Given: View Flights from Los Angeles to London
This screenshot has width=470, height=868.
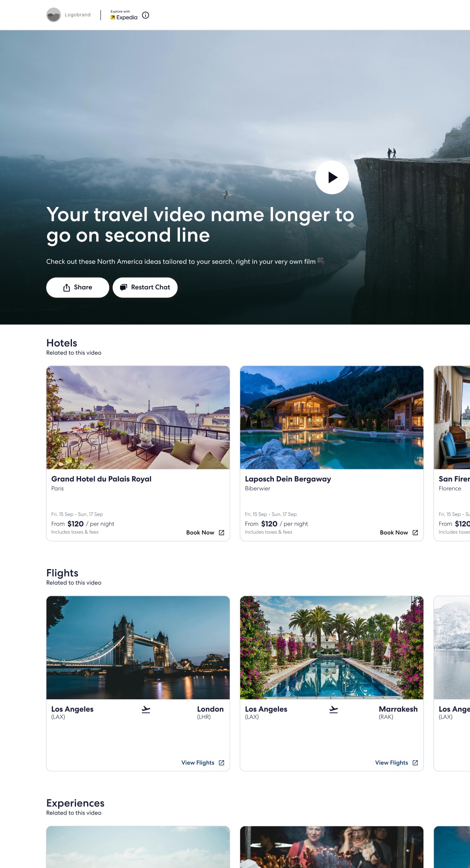Looking at the screenshot, I should coord(203,763).
